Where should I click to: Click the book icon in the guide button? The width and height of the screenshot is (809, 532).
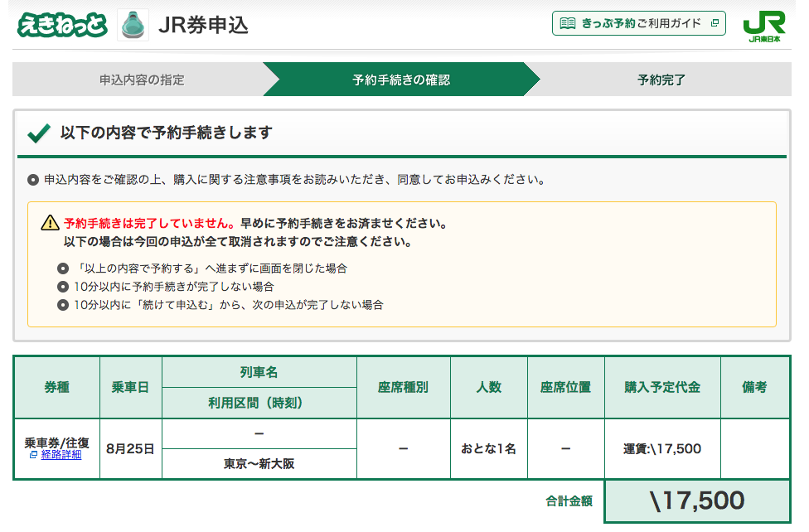(568, 23)
